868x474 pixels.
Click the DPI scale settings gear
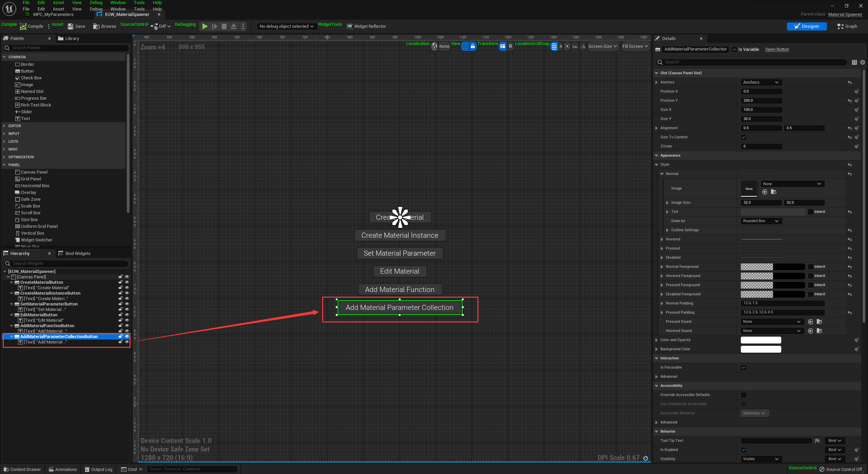point(646,458)
